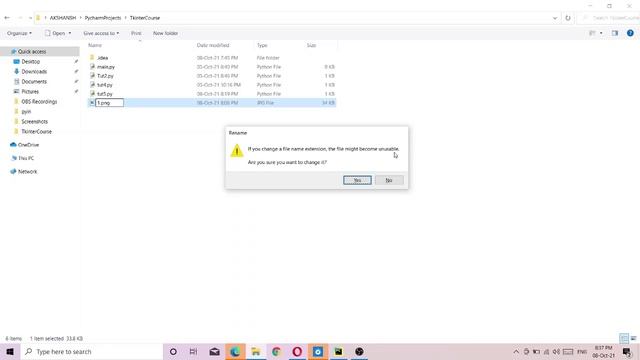The height and width of the screenshot is (360, 640).
Task: Show hidden system tray icons
Action: coord(516,351)
